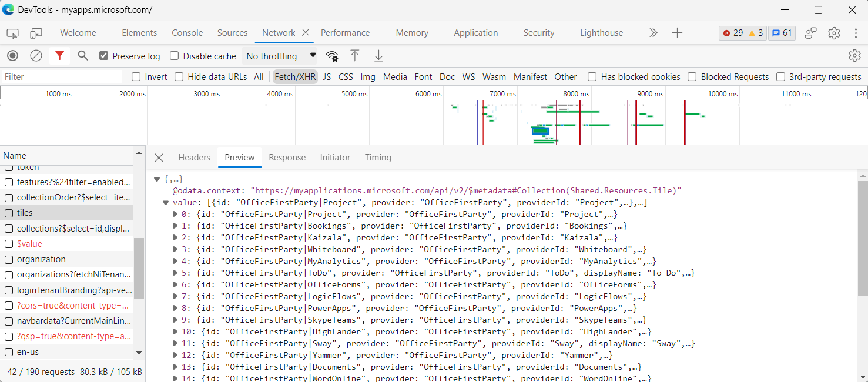Open the inspect element picker tool
Image resolution: width=868 pixels, height=382 pixels.
[x=12, y=33]
